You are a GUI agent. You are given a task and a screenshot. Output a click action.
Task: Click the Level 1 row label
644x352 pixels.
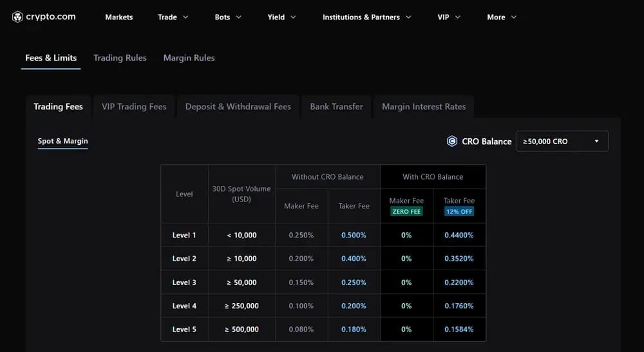click(x=184, y=235)
